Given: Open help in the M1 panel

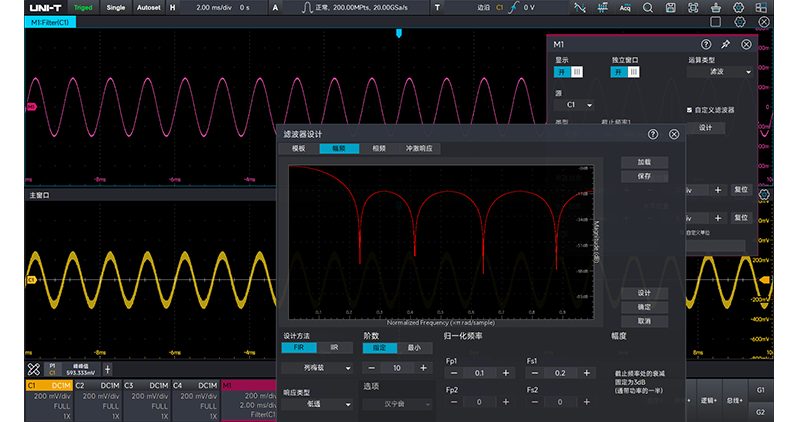Looking at the screenshot, I should (x=706, y=44).
